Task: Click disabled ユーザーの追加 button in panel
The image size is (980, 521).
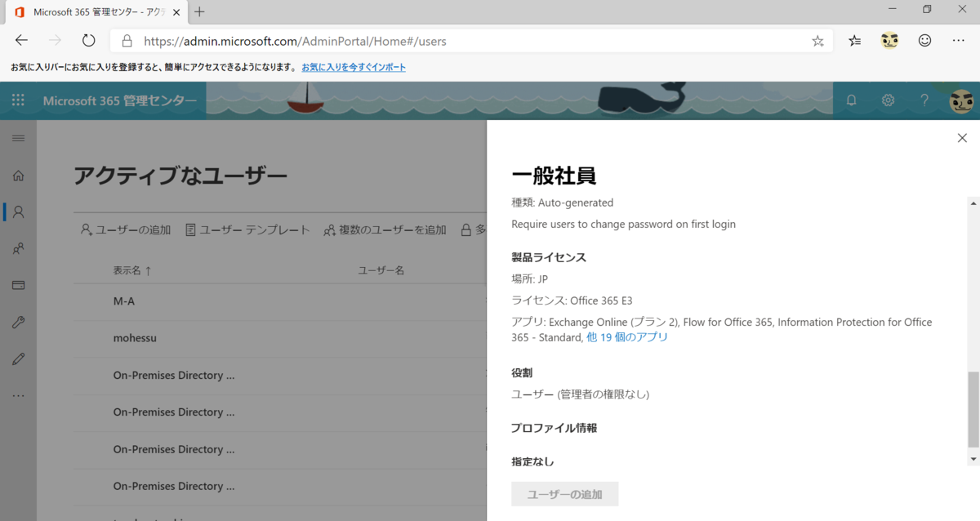Action: click(x=564, y=494)
